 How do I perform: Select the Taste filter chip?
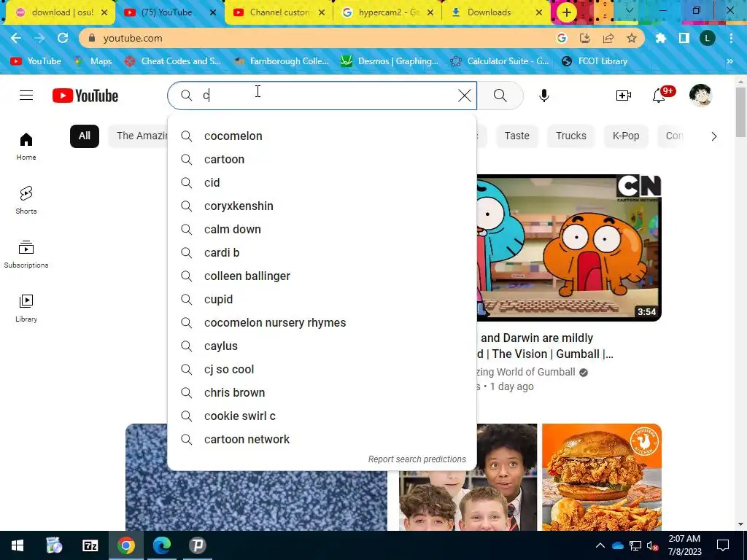pyautogui.click(x=517, y=136)
